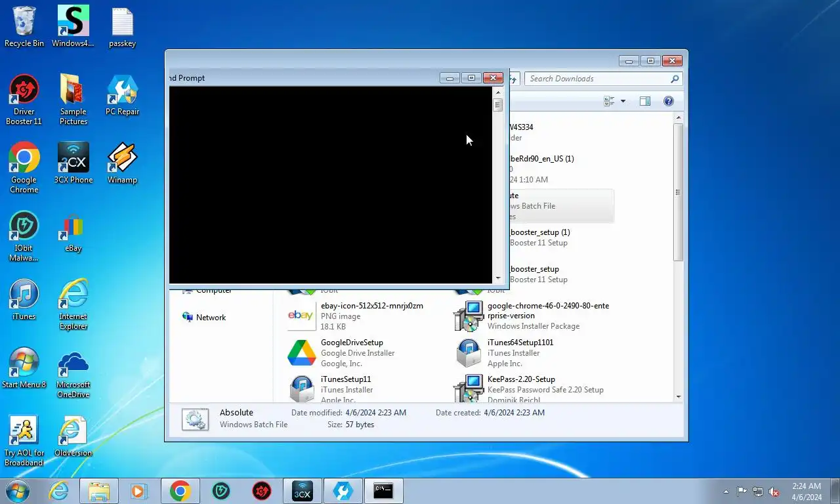Screen dimensions: 840x504
Task: Click Explorer scrollbar down arrow
Action: 678,397
